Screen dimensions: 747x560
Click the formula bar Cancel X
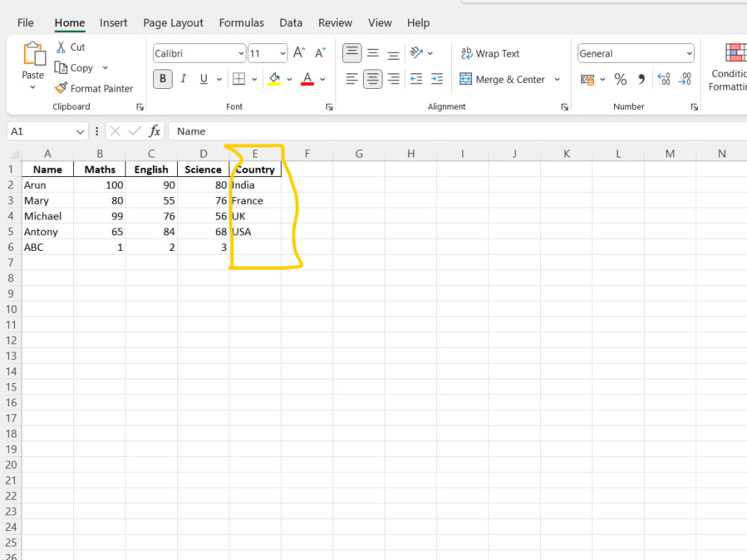tap(115, 131)
